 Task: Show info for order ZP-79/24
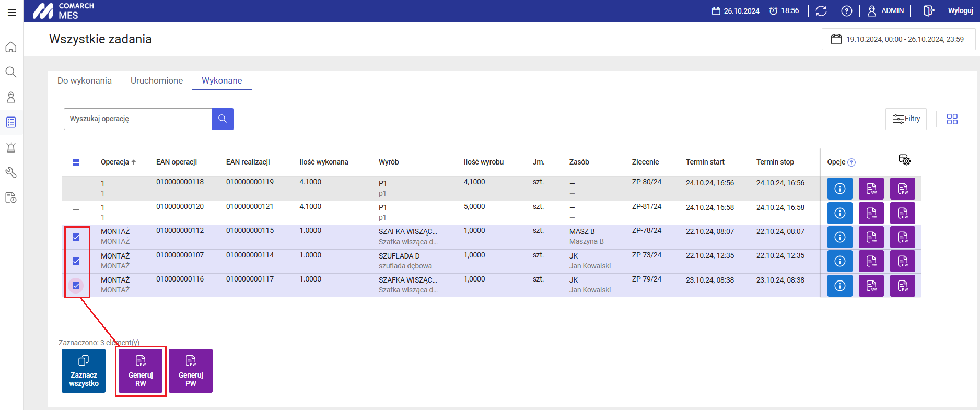(840, 286)
